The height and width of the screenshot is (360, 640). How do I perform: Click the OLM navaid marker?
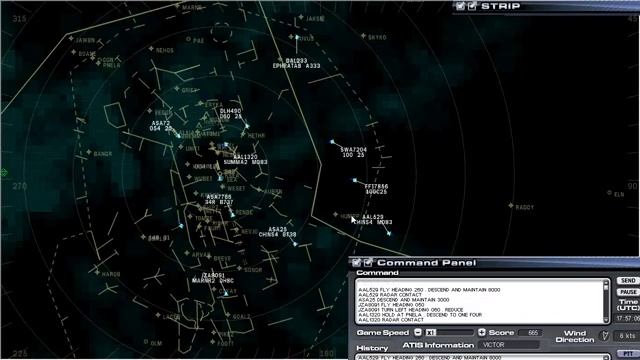coord(146,342)
